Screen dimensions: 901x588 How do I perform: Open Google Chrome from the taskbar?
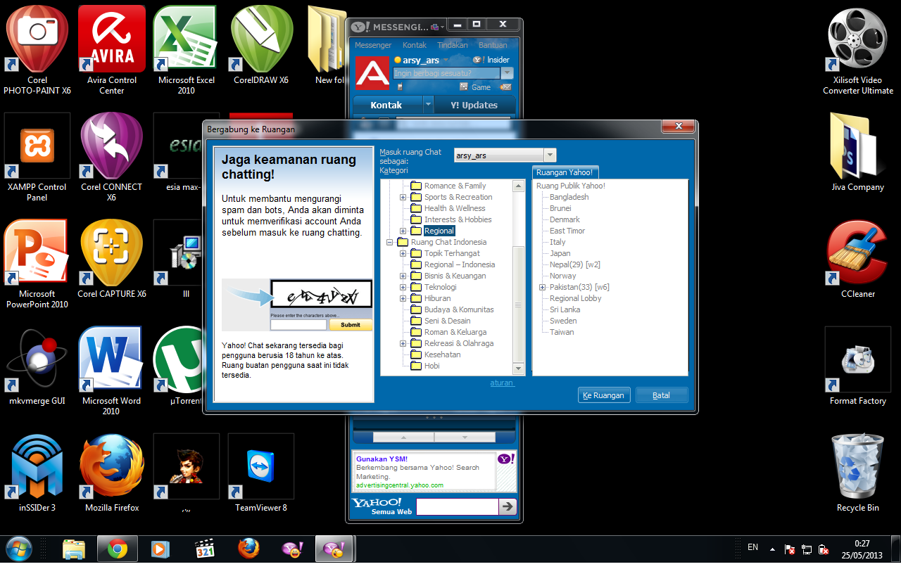(x=117, y=549)
